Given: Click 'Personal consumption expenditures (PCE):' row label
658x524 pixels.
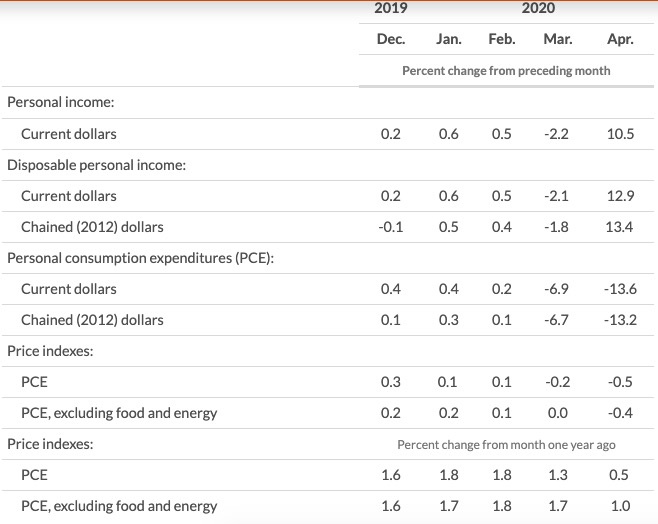Looking at the screenshot, I should tap(140, 258).
